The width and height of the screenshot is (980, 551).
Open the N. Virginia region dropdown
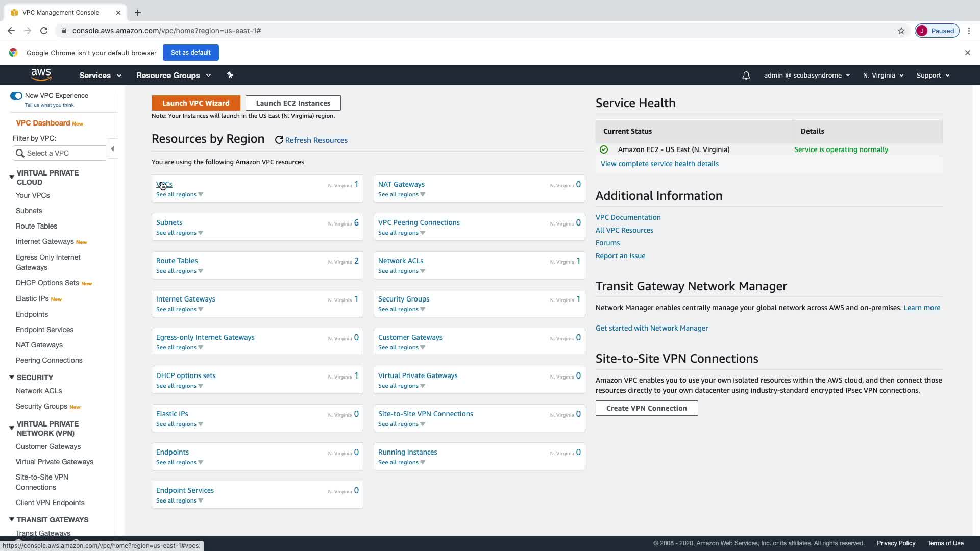tap(883, 76)
